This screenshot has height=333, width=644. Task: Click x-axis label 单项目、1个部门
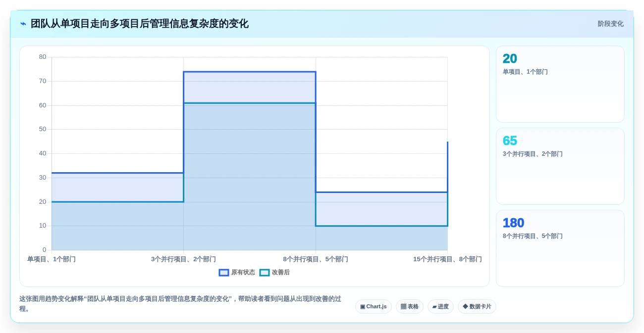click(52, 259)
